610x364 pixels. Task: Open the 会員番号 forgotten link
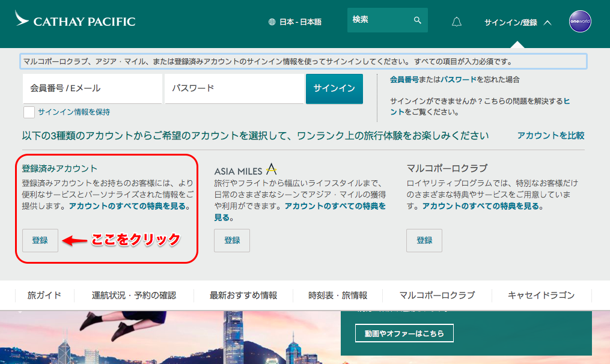pos(404,79)
